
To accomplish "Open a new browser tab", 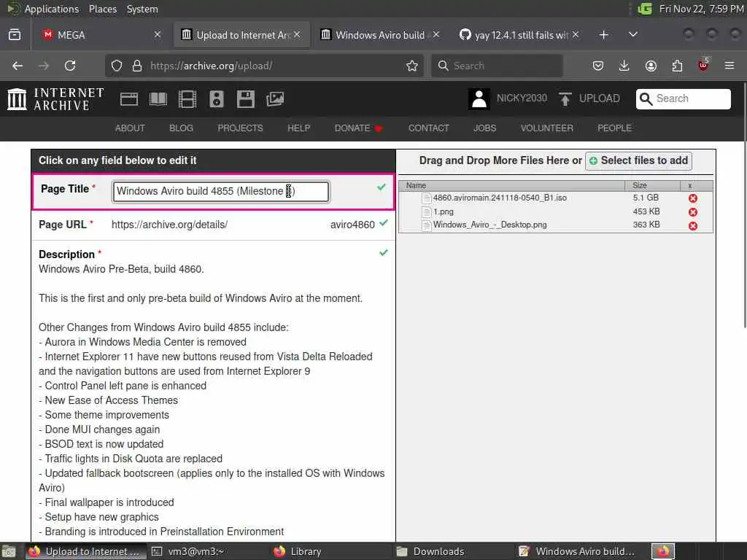I will (x=603, y=35).
